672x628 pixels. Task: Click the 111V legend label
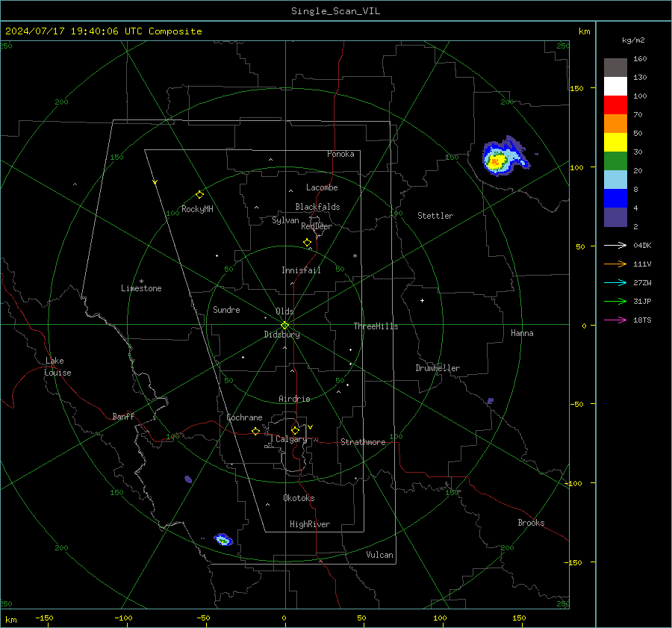click(642, 264)
